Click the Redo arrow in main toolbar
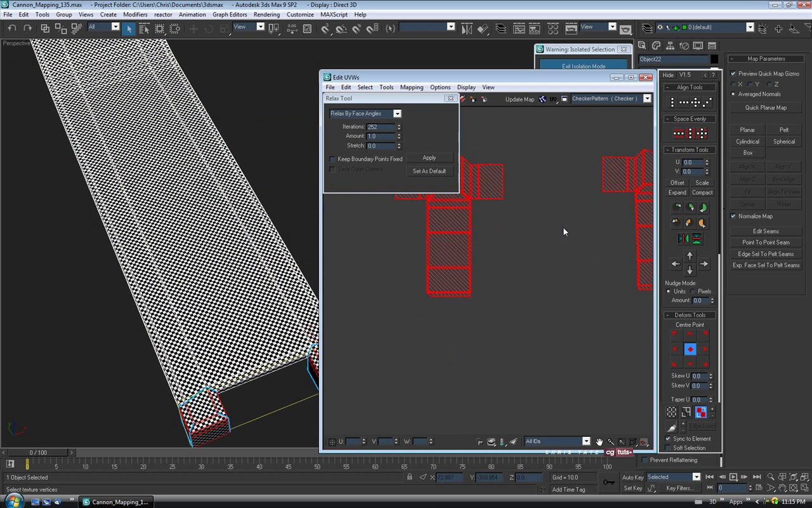The image size is (812, 508). pyautogui.click(x=27, y=28)
